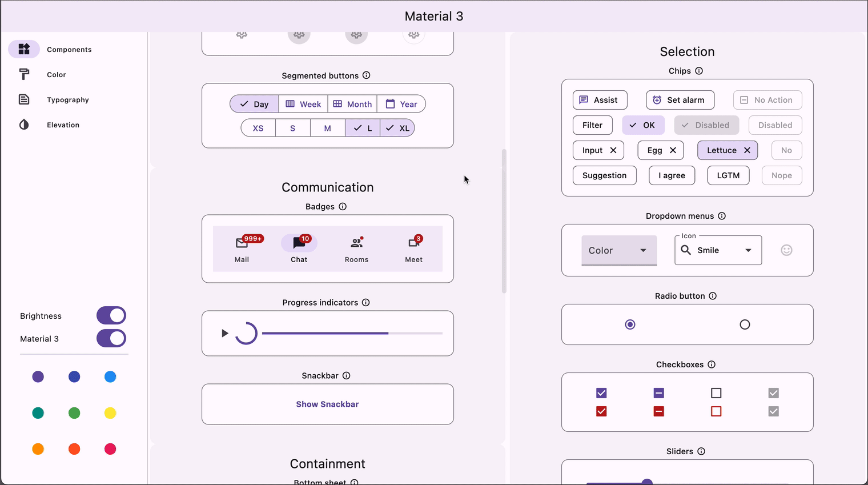This screenshot has height=485, width=868.
Task: Toggle the Brightness switch
Action: 111,315
